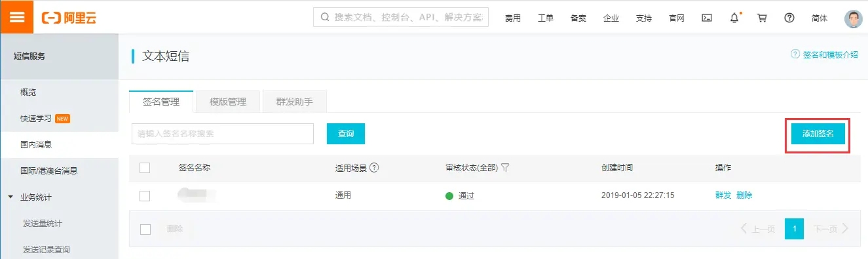
Task: Click the signature name search field
Action: pos(223,134)
